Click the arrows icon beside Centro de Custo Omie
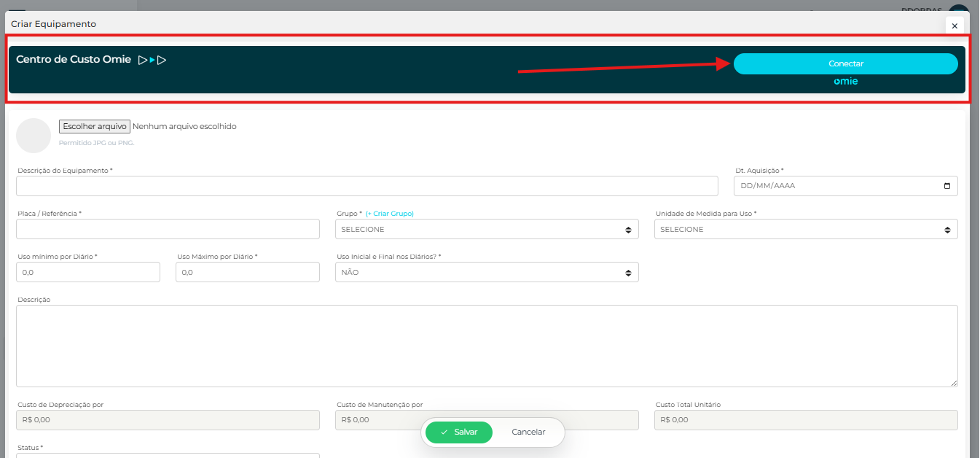The image size is (980, 458). 152,60
